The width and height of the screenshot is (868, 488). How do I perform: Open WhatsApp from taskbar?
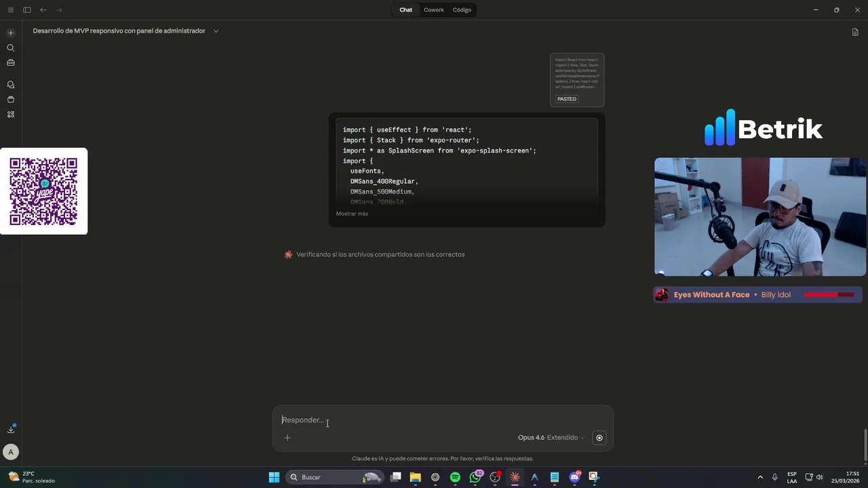pyautogui.click(x=475, y=477)
